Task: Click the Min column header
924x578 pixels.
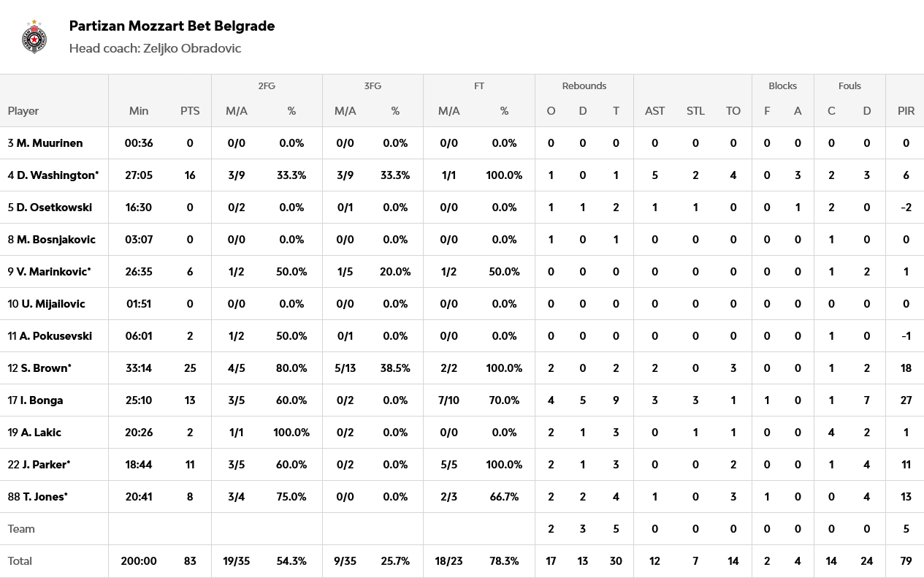Action: pyautogui.click(x=139, y=111)
